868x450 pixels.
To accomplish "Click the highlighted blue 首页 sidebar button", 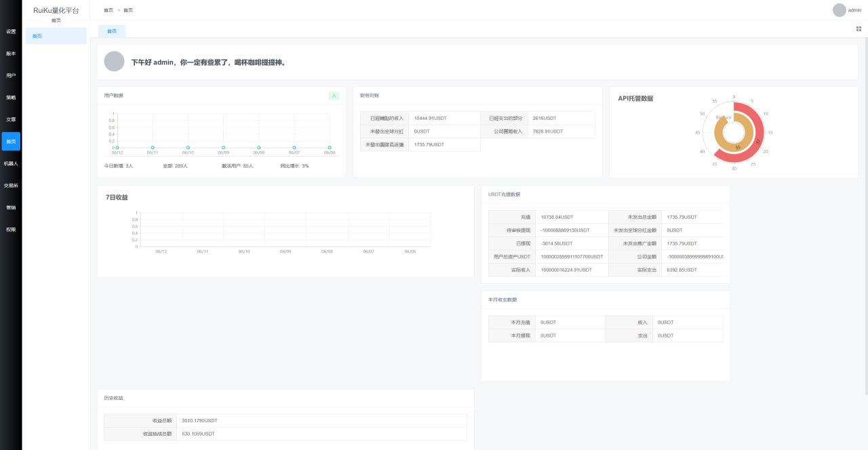I will (x=11, y=141).
